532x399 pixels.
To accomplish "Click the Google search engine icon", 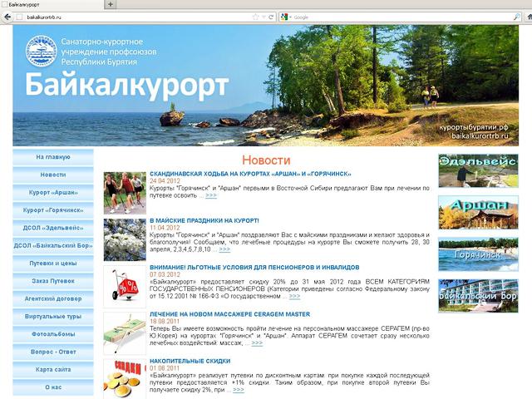I will [x=284, y=17].
